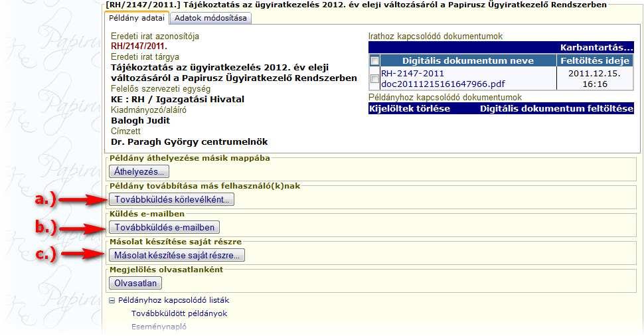Viewport: 644px width, 336px height.
Task: Click the bold subject text starting Tájékoztatás az ügyiratkezelés
Action: 234,72
